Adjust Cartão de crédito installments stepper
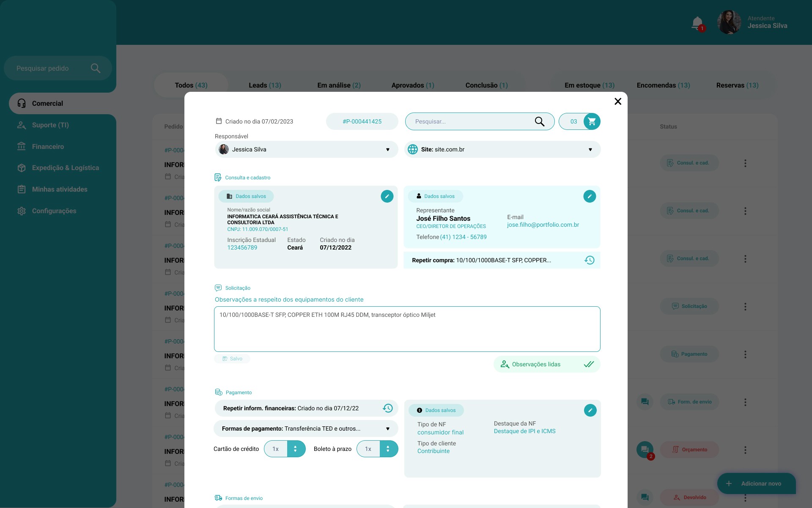 [x=296, y=449]
